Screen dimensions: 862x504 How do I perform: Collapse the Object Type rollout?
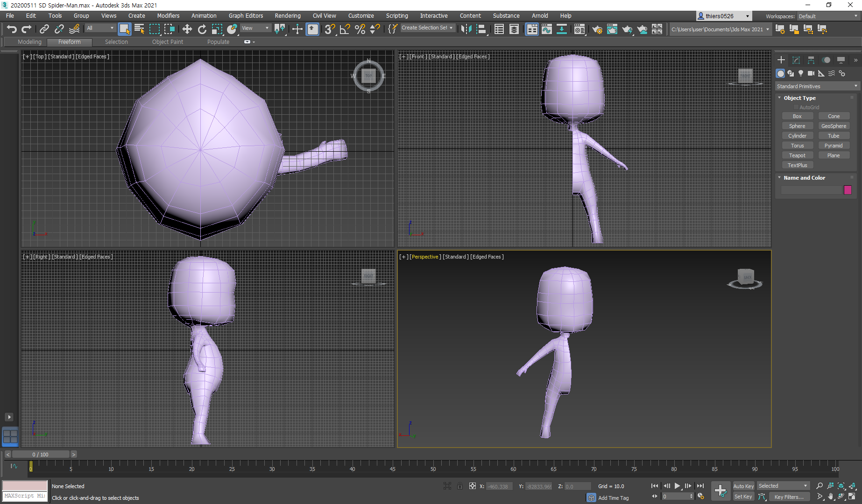pyautogui.click(x=779, y=98)
